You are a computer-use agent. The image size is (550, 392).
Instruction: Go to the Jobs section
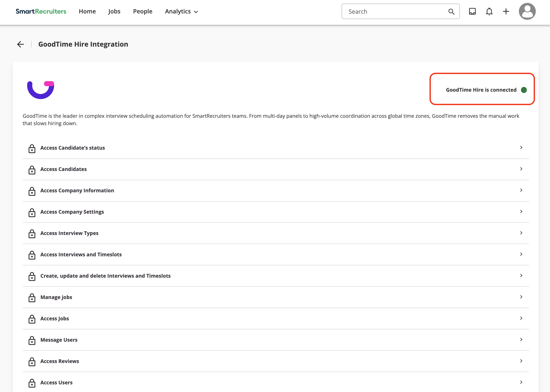pos(114,11)
